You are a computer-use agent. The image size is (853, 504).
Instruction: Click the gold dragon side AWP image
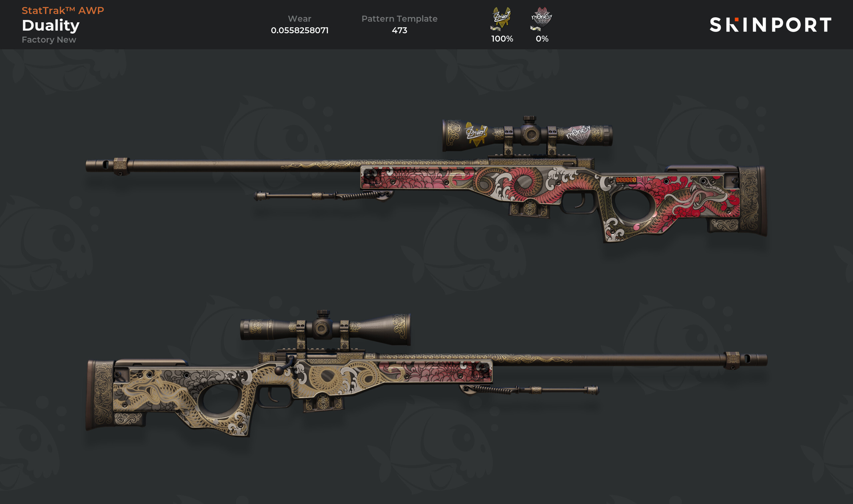click(x=426, y=373)
